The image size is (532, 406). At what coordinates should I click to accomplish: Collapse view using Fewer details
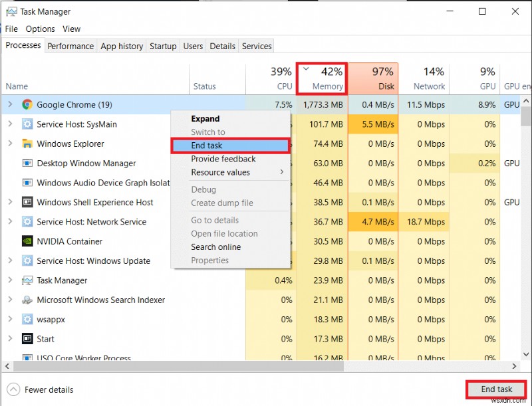pyautogui.click(x=39, y=389)
